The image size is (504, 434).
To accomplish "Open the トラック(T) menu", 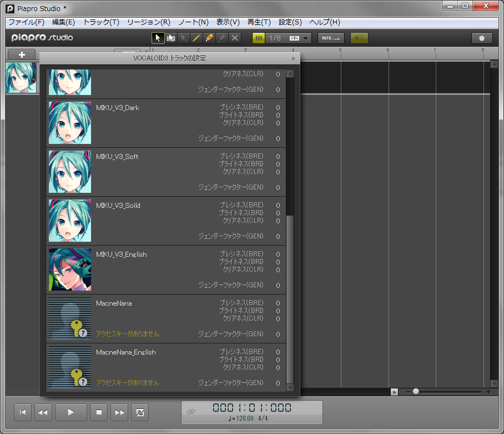I will click(x=101, y=22).
